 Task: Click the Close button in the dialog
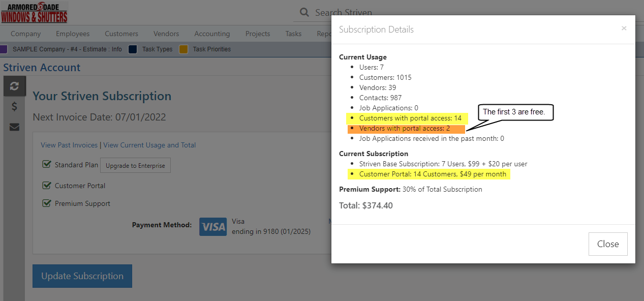[x=608, y=244]
